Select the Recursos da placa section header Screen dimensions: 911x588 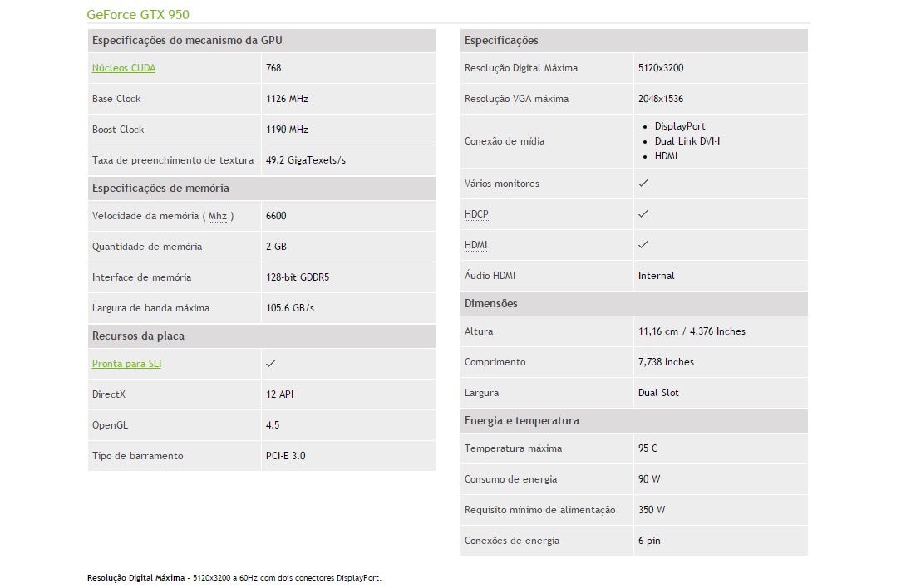pos(138,336)
